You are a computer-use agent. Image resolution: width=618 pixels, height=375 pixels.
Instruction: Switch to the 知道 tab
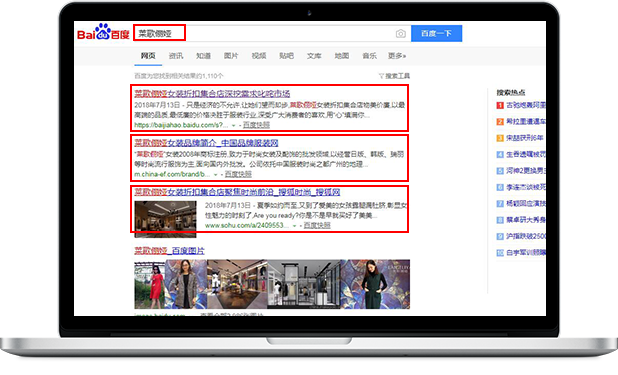(x=203, y=56)
